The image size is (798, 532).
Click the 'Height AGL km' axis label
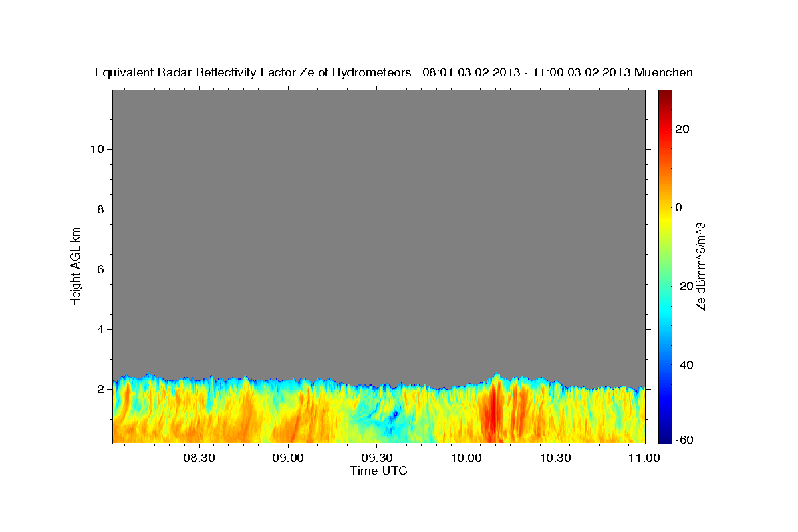click(76, 265)
